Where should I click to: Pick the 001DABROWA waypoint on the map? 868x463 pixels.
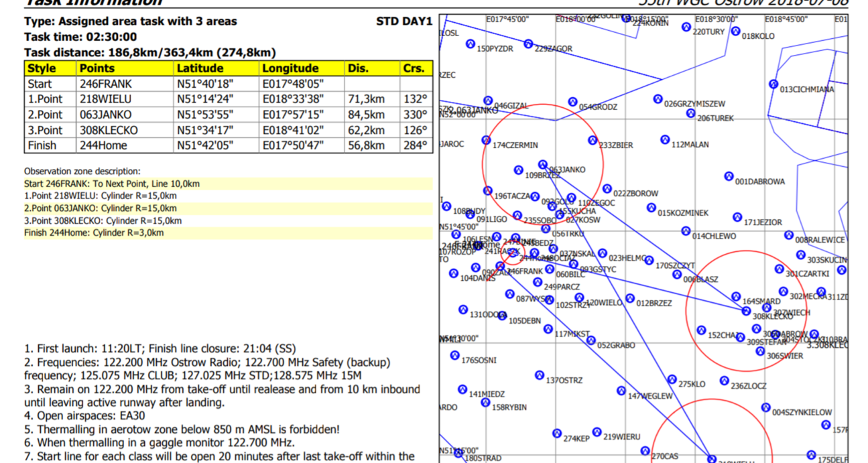click(x=728, y=177)
